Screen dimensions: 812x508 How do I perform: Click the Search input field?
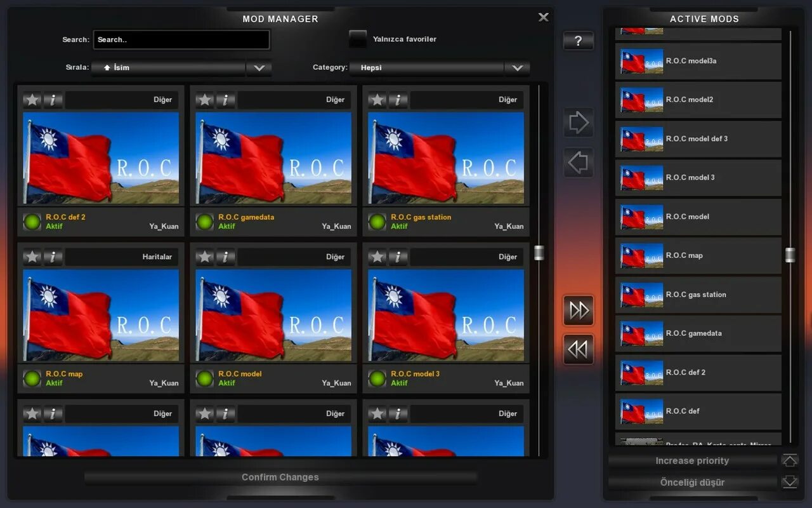181,39
